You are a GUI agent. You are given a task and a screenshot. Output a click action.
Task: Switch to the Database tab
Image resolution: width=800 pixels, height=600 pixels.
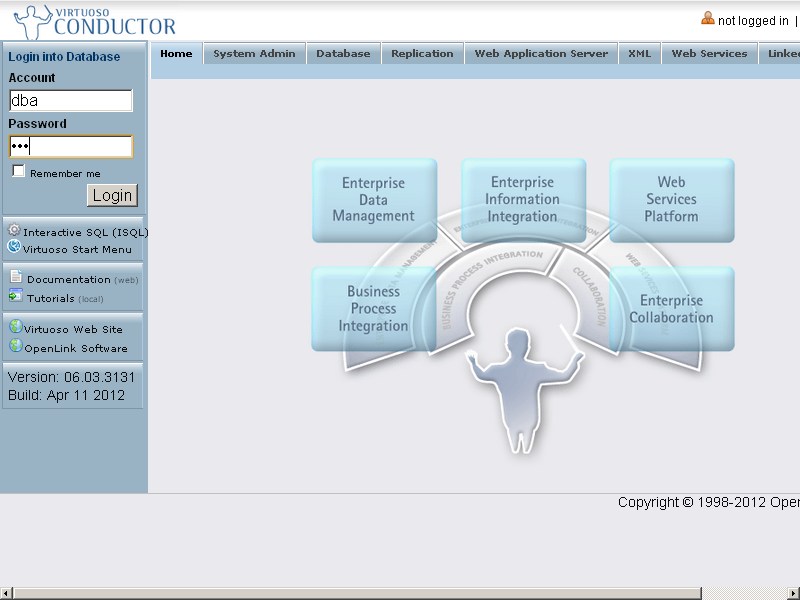343,54
